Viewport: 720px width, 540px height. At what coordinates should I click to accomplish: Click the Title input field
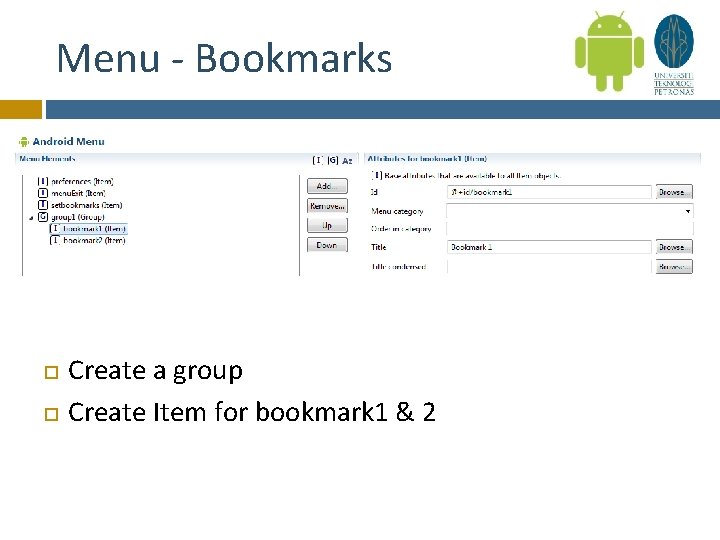[549, 247]
